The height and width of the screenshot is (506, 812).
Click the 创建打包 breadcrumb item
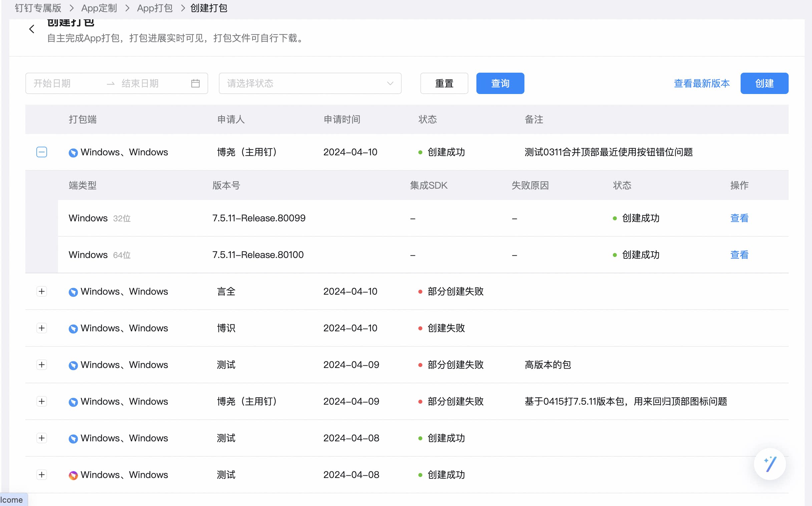click(209, 8)
